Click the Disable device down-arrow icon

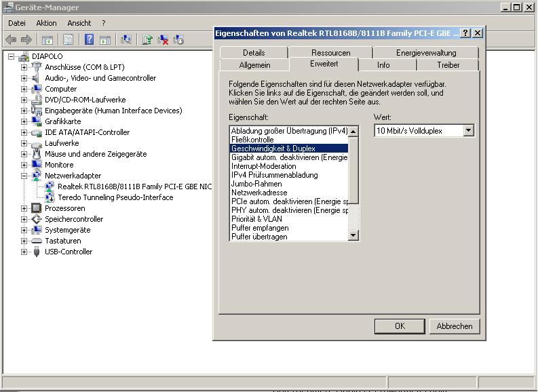pyautogui.click(x=178, y=40)
